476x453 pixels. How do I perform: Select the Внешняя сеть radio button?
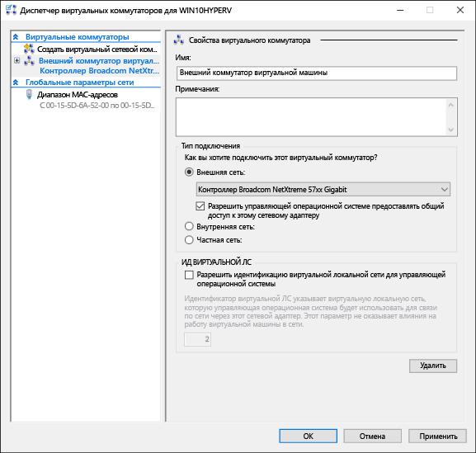(x=189, y=172)
